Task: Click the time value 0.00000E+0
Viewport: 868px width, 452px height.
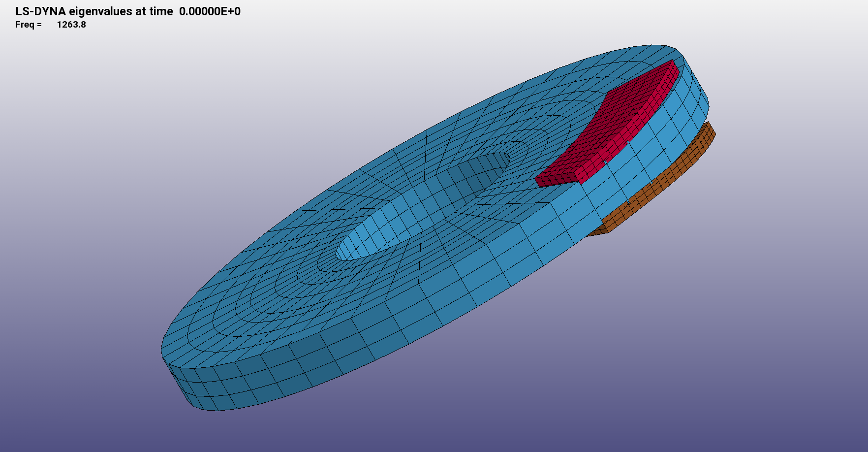Action: [x=210, y=11]
